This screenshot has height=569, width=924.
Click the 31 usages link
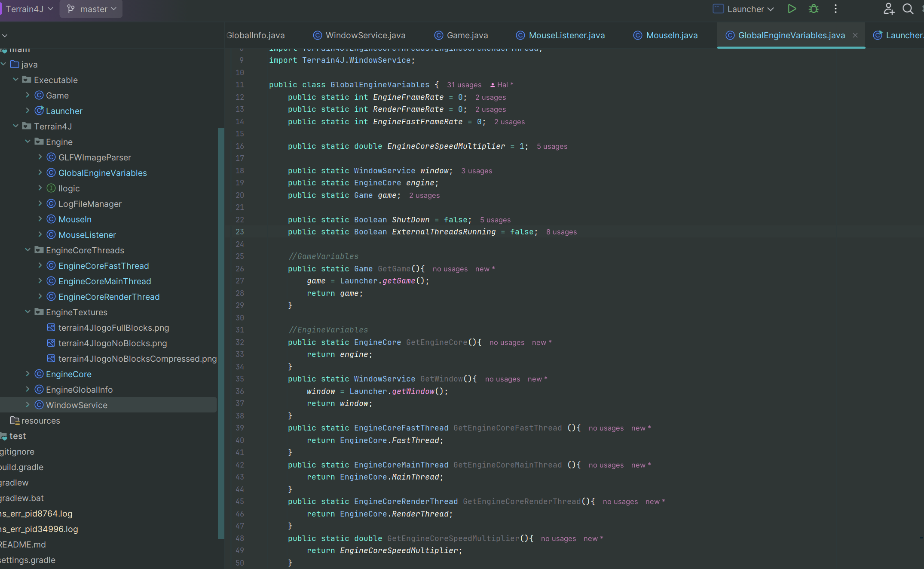[x=464, y=85]
